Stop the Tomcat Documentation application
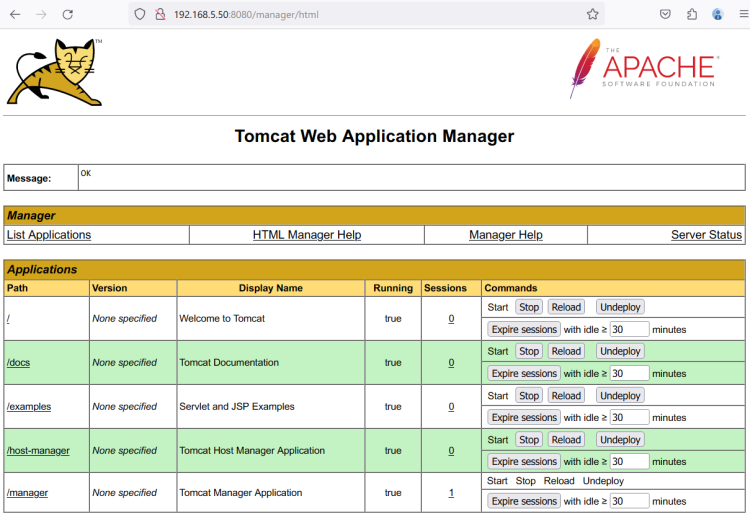The height and width of the screenshot is (522, 750). pos(529,351)
